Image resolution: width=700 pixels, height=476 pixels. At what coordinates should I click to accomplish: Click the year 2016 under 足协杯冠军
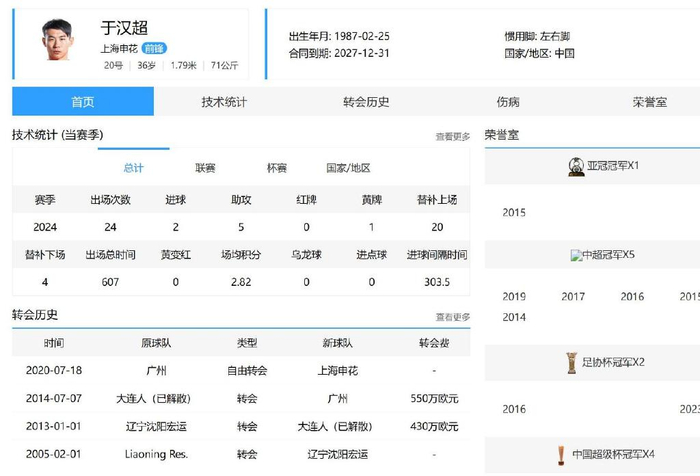(514, 409)
